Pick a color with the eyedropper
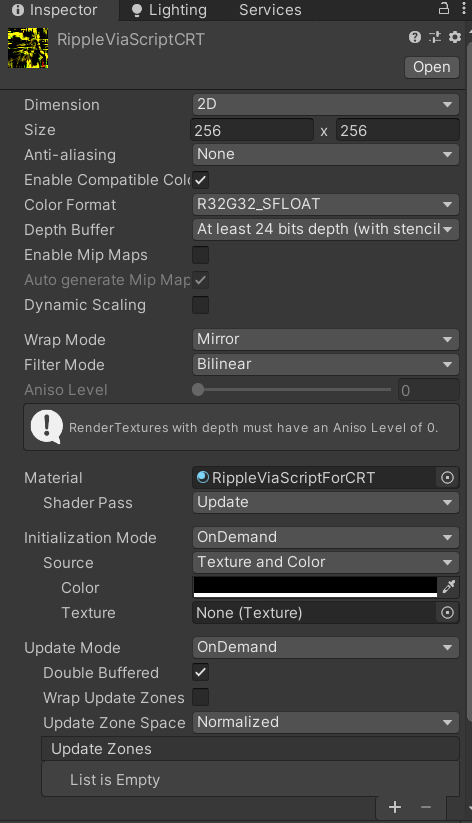This screenshot has height=823, width=472. [448, 587]
